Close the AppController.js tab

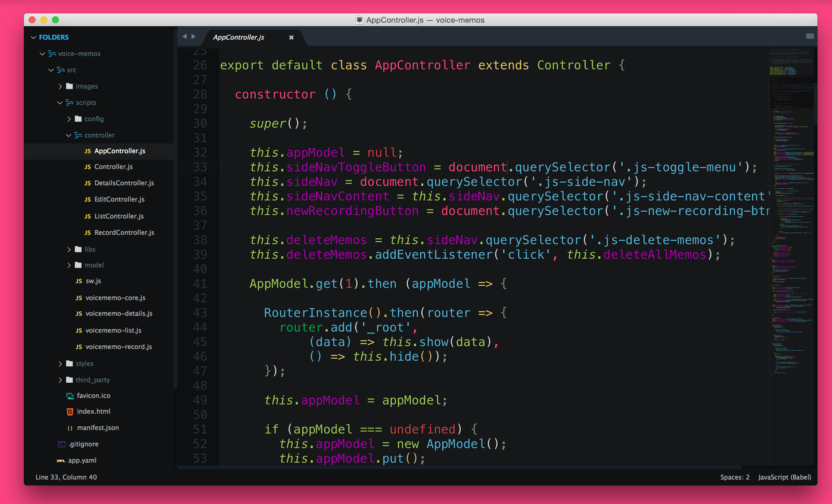291,38
